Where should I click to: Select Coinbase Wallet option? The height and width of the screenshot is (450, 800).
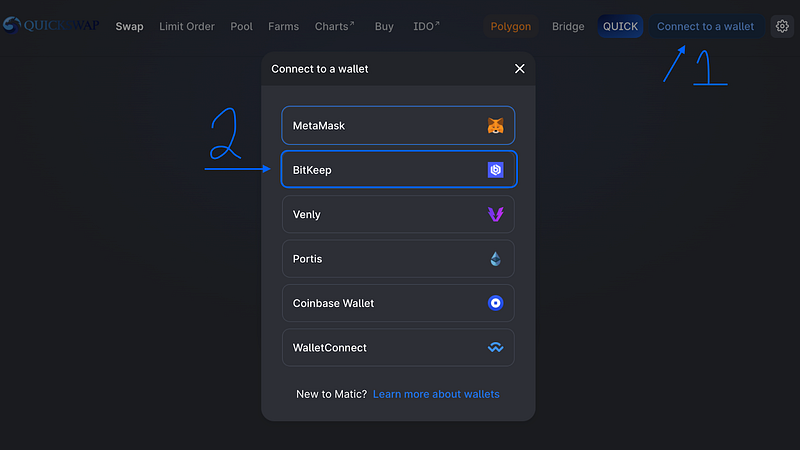click(398, 303)
